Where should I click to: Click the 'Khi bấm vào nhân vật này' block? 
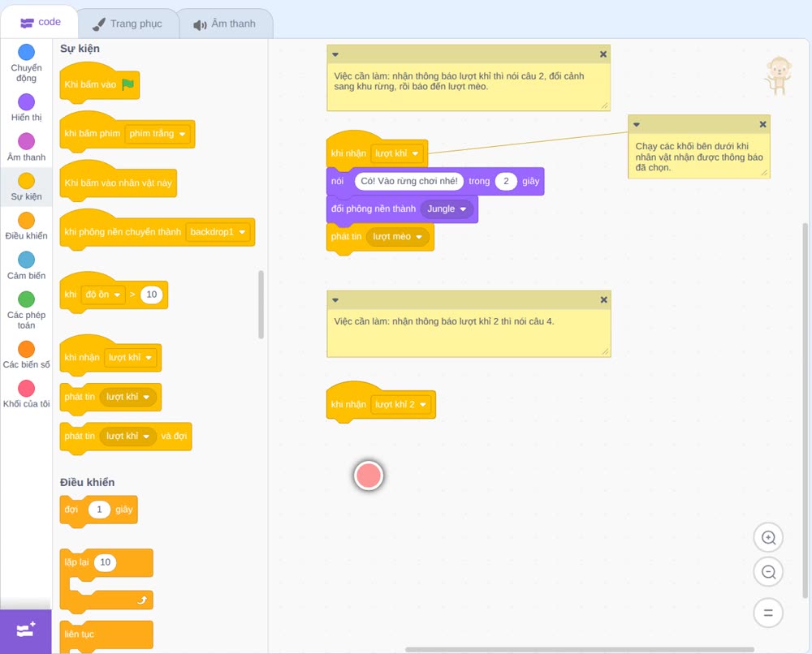(118, 182)
